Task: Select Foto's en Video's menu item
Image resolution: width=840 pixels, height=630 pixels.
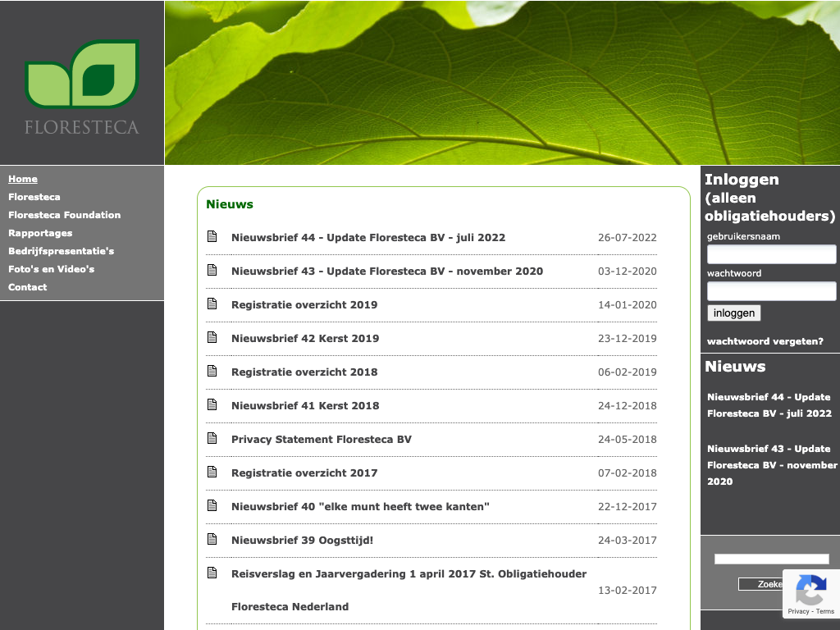Action: (x=51, y=269)
